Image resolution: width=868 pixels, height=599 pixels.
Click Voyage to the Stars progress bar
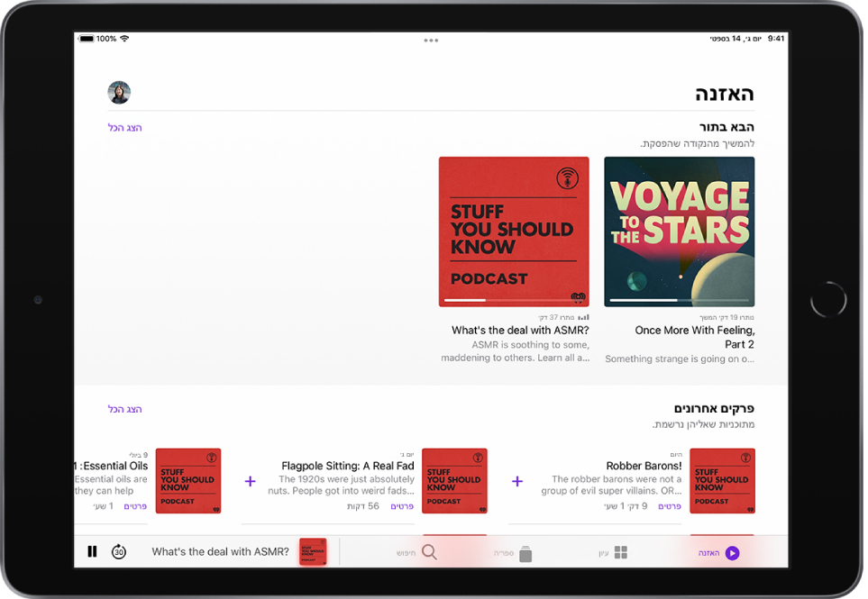[680, 300]
